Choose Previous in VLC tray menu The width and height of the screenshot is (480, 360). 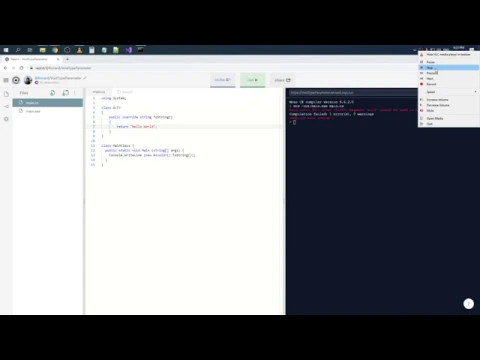449,73
